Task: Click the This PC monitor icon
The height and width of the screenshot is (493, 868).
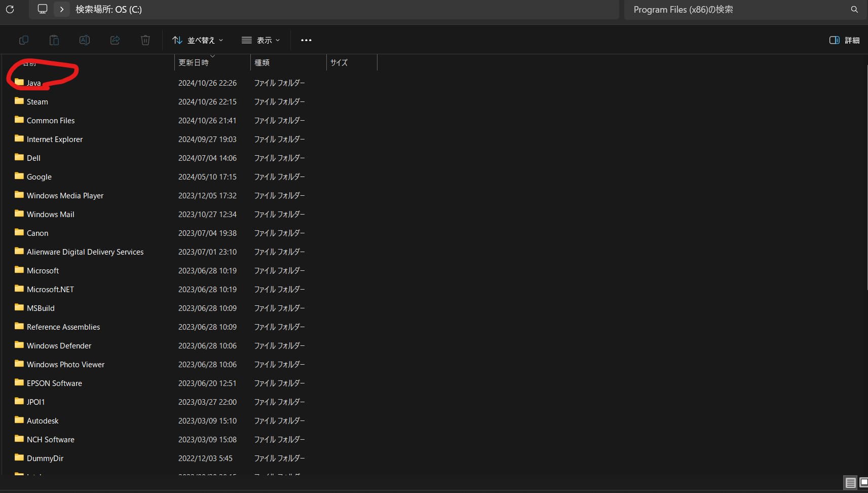Action: 43,9
